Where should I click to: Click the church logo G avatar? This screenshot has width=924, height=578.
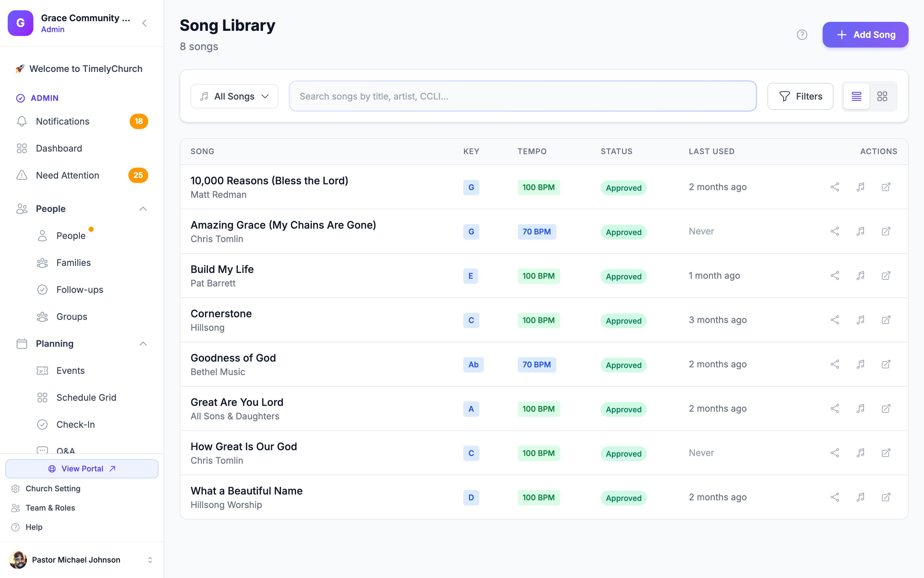click(21, 23)
